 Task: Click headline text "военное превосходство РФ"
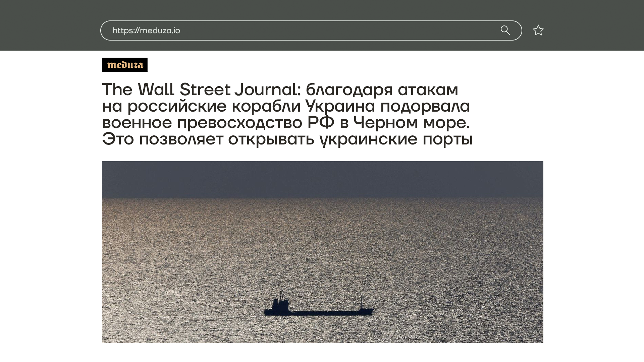coord(218,122)
